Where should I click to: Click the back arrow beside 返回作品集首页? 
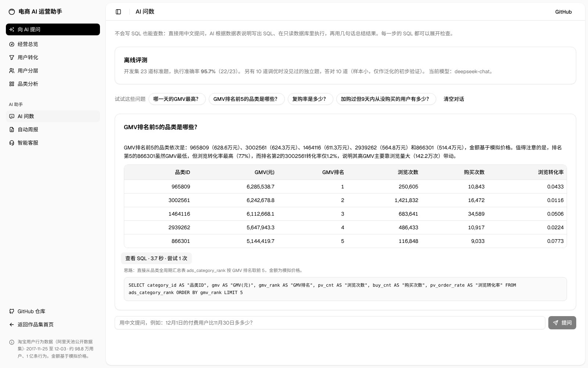(x=12, y=325)
